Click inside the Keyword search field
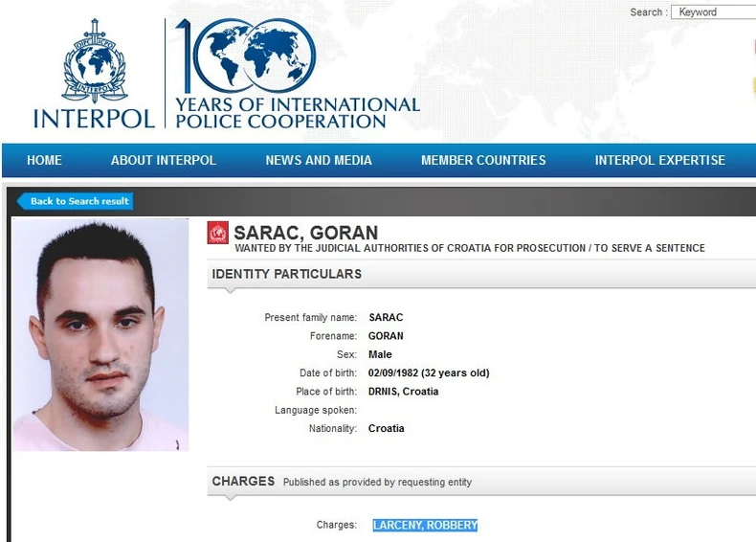This screenshot has height=542, width=756. pos(714,12)
